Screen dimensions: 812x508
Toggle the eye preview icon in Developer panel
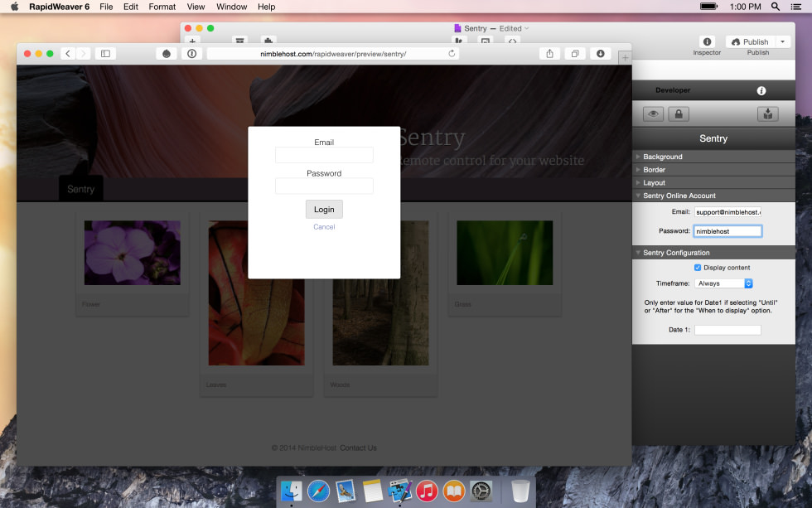pos(653,114)
